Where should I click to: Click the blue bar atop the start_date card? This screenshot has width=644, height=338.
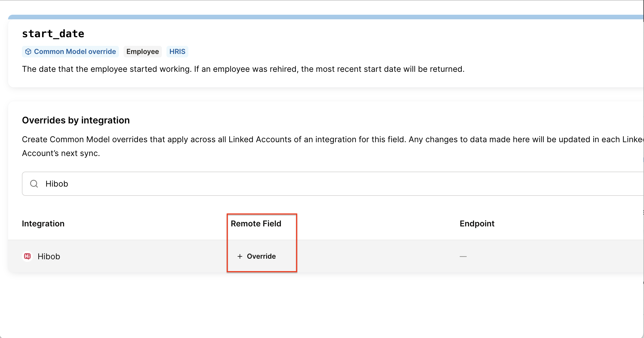pyautogui.click(x=317, y=17)
